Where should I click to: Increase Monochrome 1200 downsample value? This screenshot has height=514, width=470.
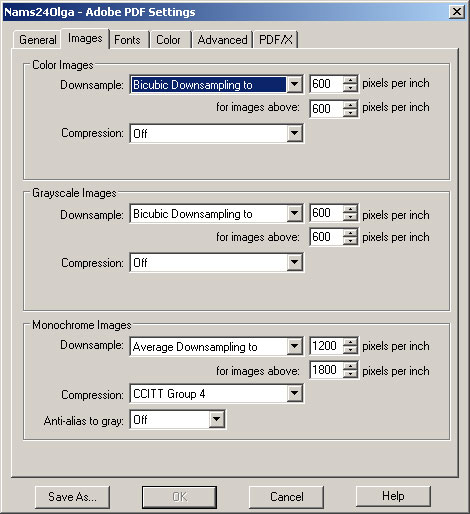pos(350,342)
